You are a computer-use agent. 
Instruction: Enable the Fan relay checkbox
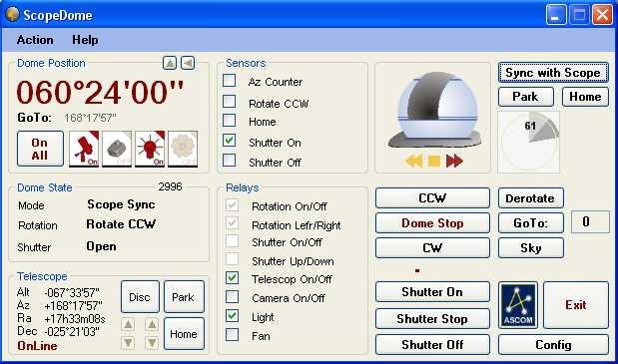(233, 335)
